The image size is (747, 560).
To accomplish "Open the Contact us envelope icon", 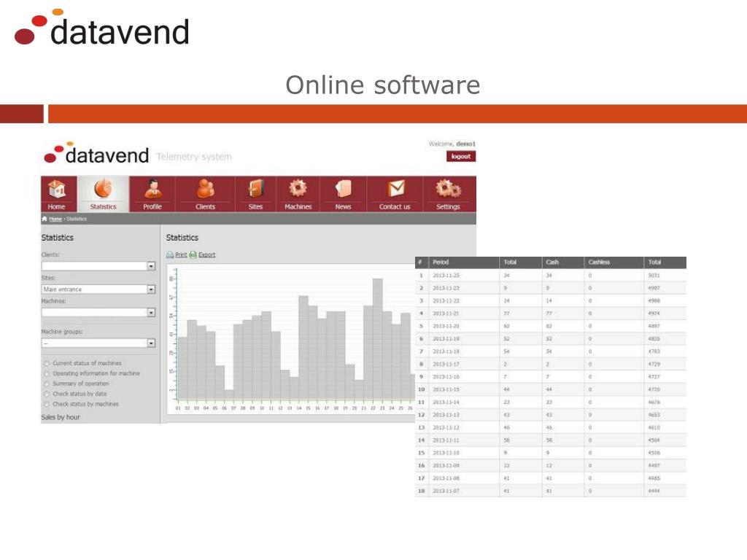I will click(x=395, y=189).
